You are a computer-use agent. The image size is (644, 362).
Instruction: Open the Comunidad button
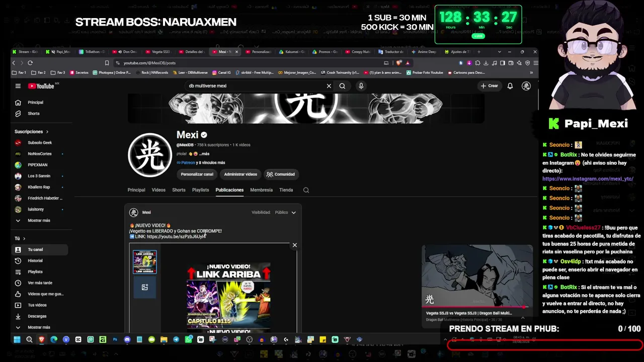[x=281, y=174]
